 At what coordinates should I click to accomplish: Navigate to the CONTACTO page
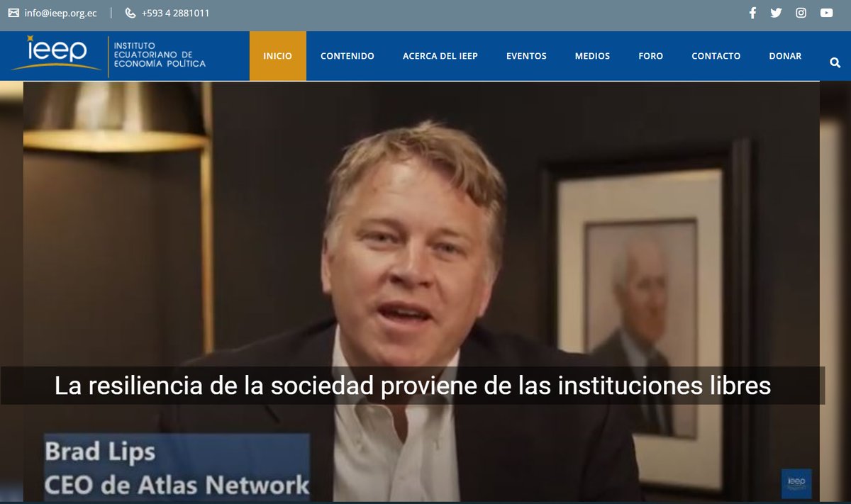click(716, 56)
